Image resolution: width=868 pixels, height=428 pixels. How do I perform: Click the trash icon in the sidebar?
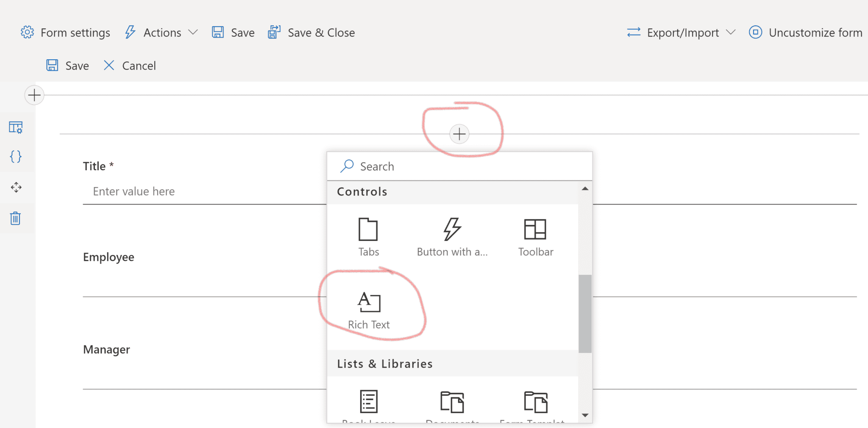16,218
